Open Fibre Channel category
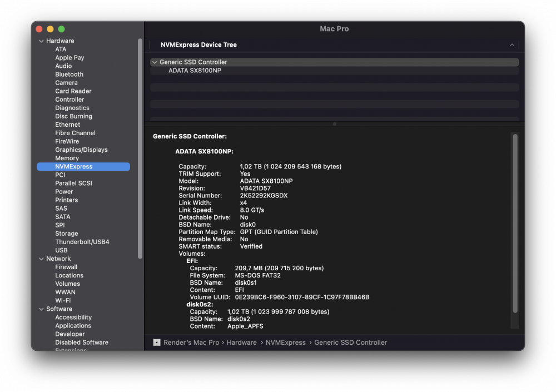Image resolution: width=556 pixels, height=392 pixels. pos(75,133)
